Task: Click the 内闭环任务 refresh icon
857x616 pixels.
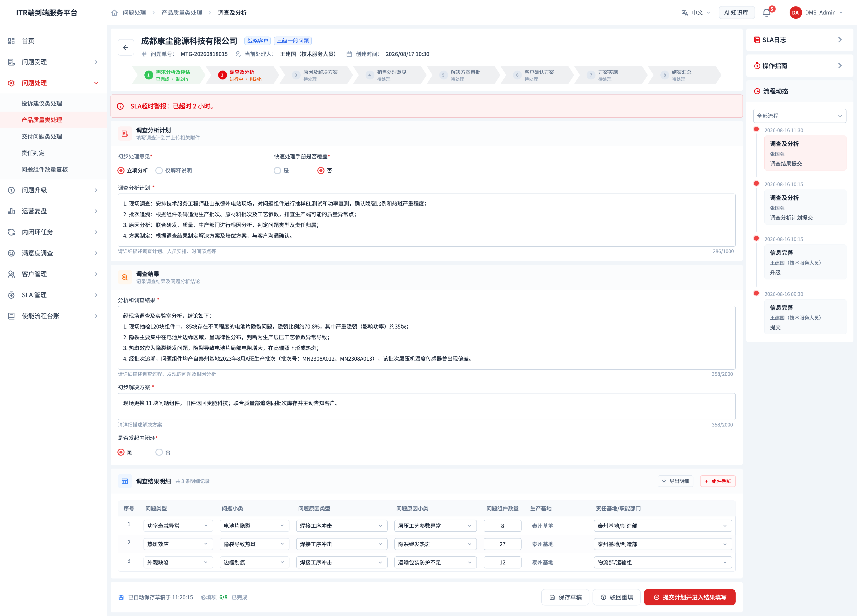Action: click(11, 232)
